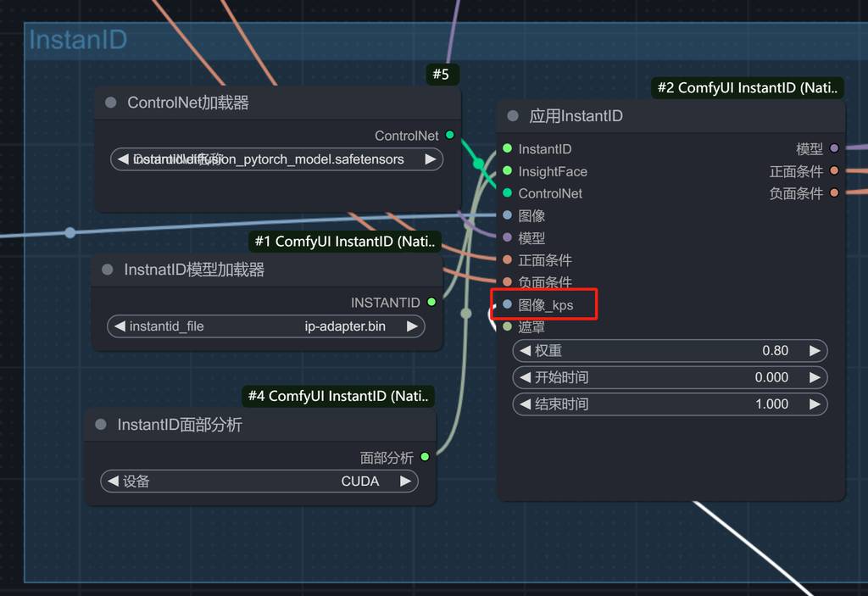This screenshot has height=596, width=868.
Task: Click the ControlNet output socket on the loader node
Action: (x=449, y=136)
